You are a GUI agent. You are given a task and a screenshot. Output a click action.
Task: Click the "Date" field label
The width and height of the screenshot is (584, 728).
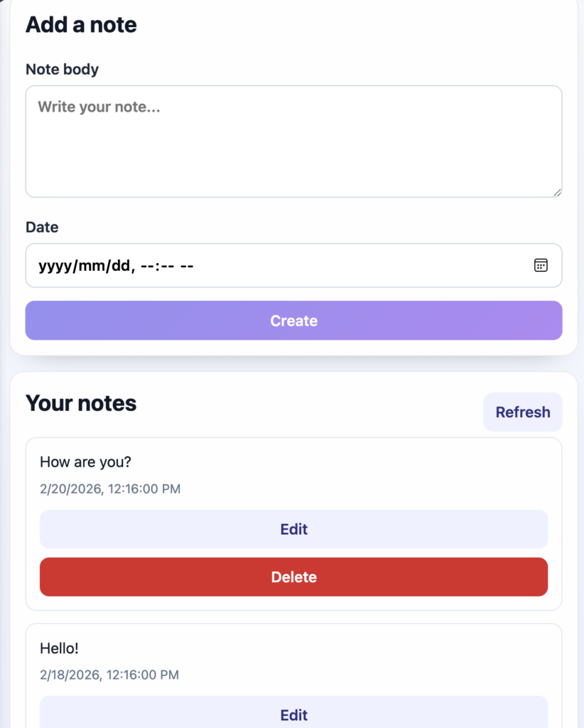[x=42, y=227]
